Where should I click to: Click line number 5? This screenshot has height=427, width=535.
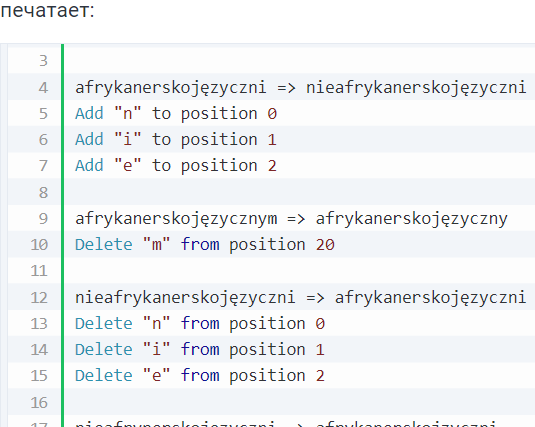(x=43, y=114)
